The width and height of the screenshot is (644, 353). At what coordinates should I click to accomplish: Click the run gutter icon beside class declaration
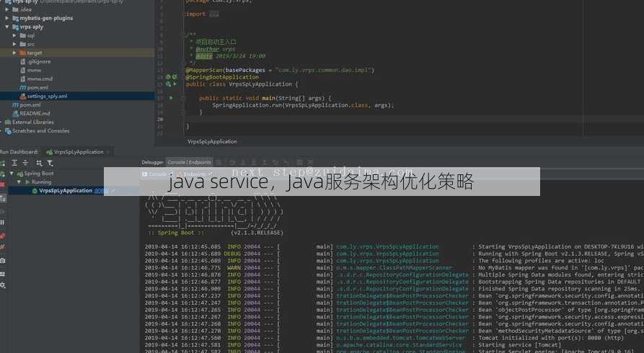point(175,84)
